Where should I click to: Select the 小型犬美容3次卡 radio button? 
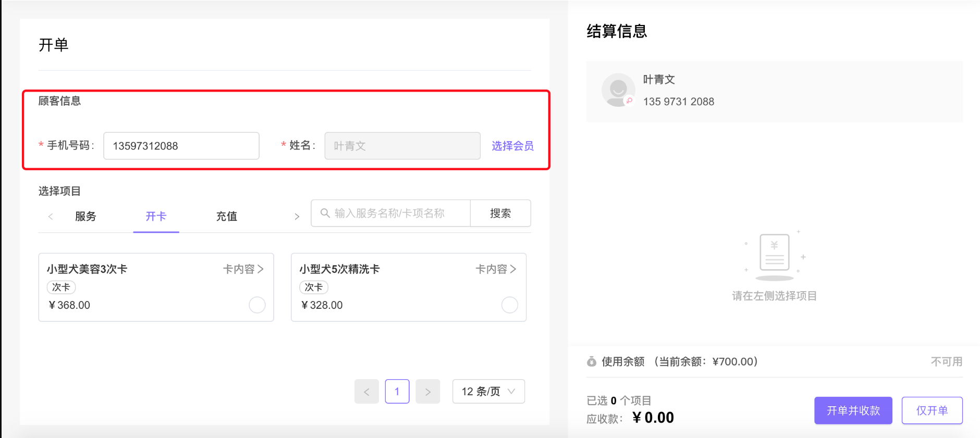(x=257, y=305)
